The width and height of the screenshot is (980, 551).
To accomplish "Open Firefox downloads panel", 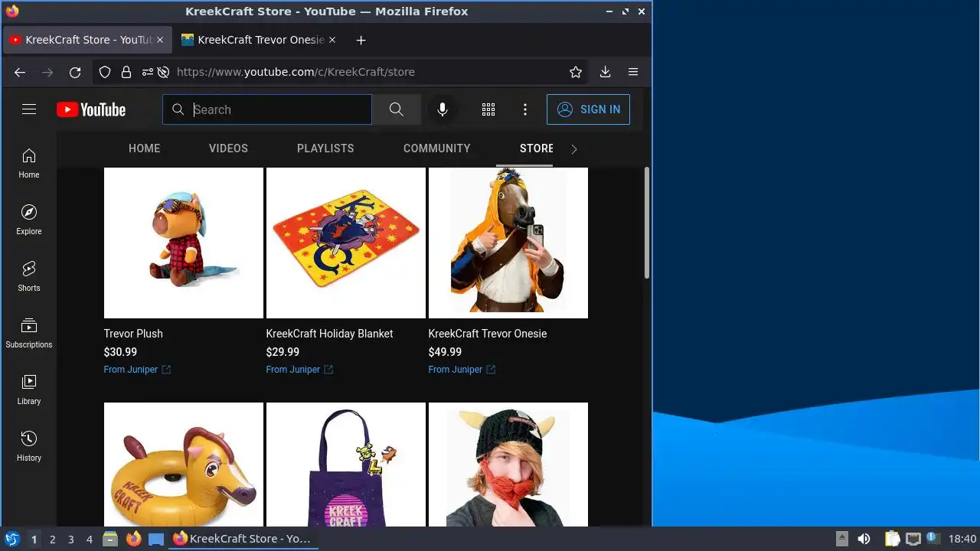I will (605, 72).
